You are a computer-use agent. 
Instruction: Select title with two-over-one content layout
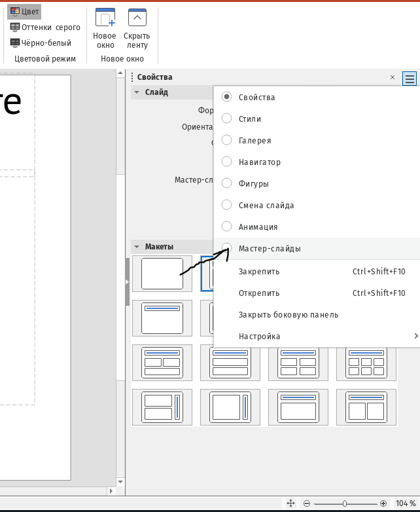(162, 363)
